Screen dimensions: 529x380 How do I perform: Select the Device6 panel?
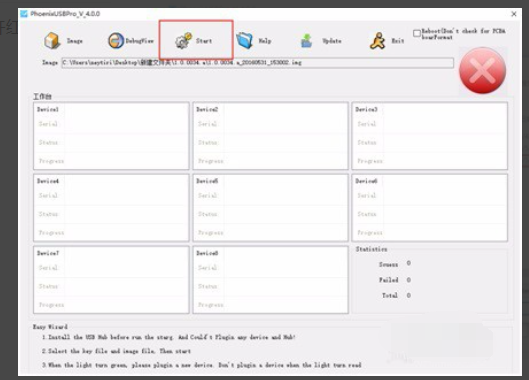pos(430,208)
